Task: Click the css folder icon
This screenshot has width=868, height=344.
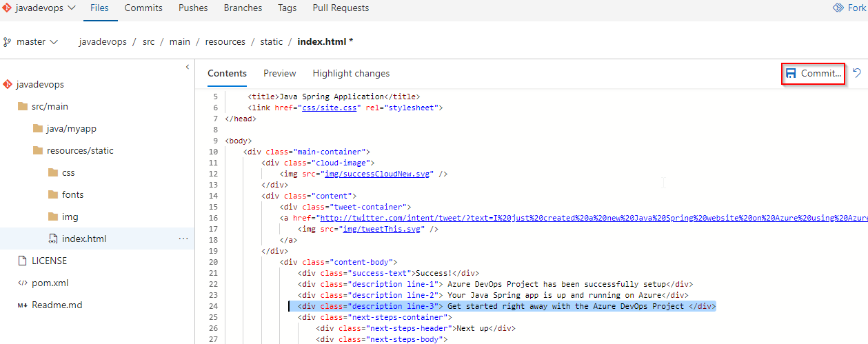Action: tap(53, 172)
